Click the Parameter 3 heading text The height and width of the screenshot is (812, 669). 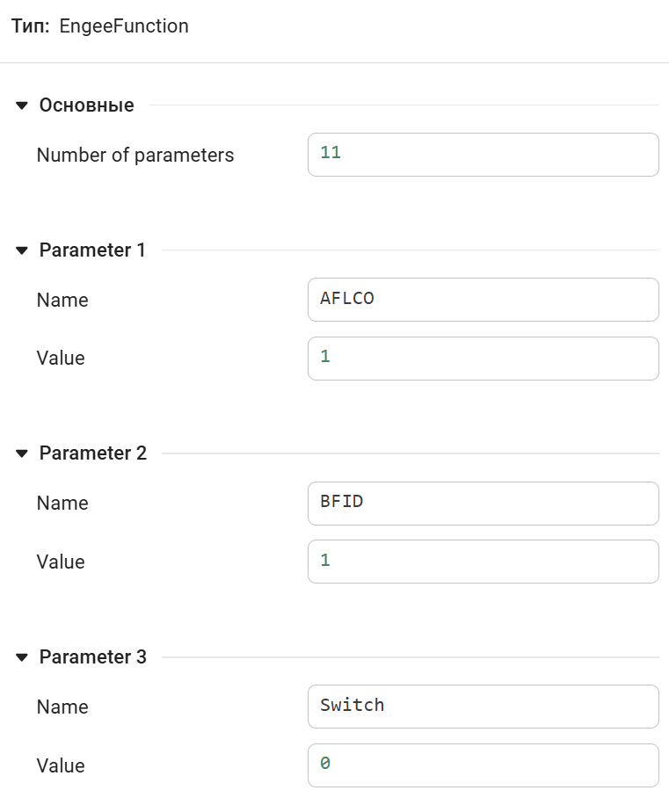coord(92,657)
